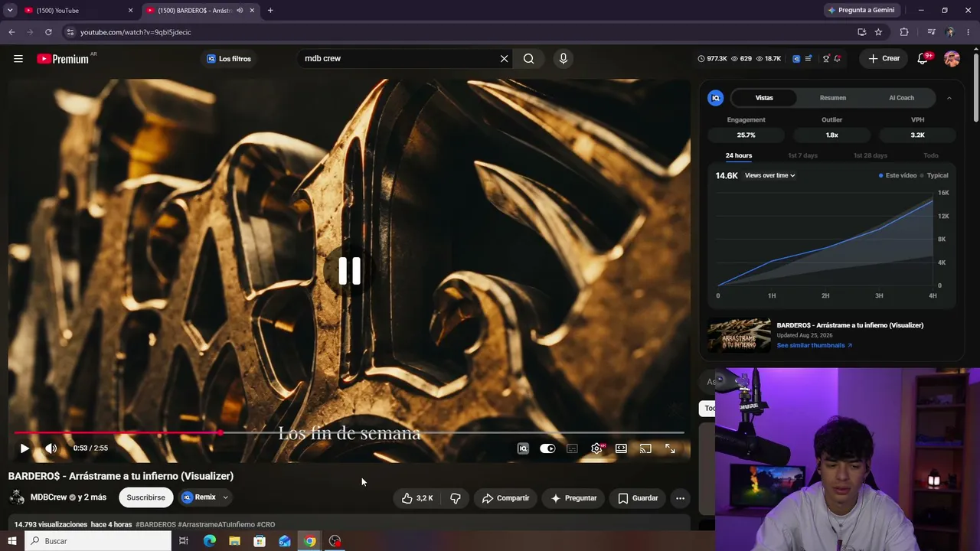
Task: Mute the video volume
Action: coord(51,448)
